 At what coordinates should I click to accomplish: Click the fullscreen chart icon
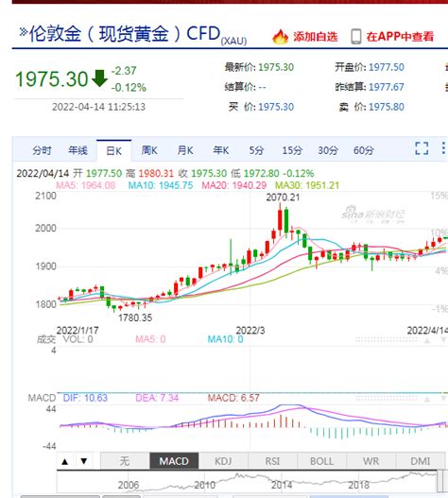point(422,148)
